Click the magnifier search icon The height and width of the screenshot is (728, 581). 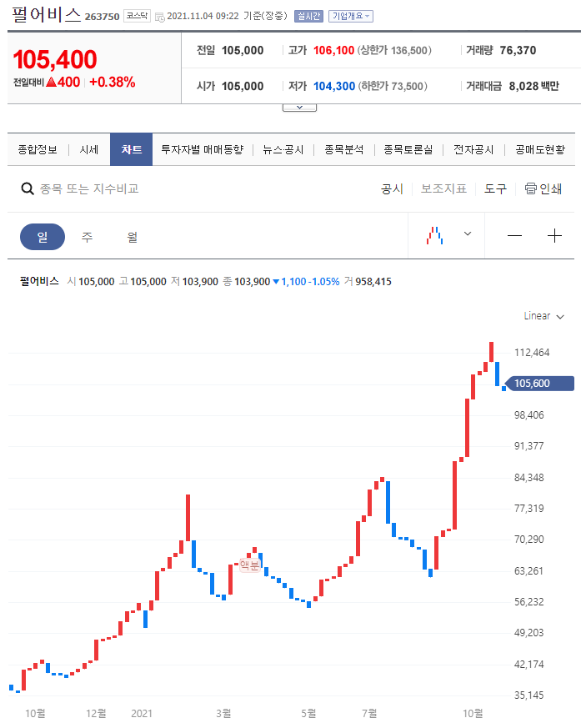point(27,189)
